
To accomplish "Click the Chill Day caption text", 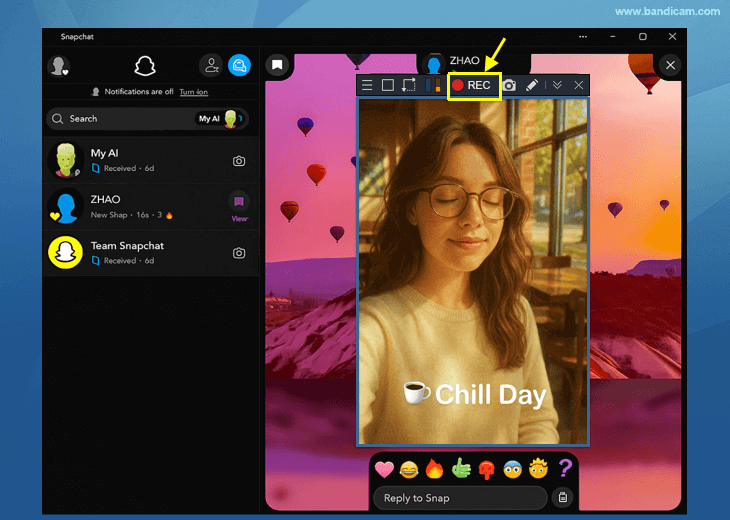I will [x=490, y=395].
